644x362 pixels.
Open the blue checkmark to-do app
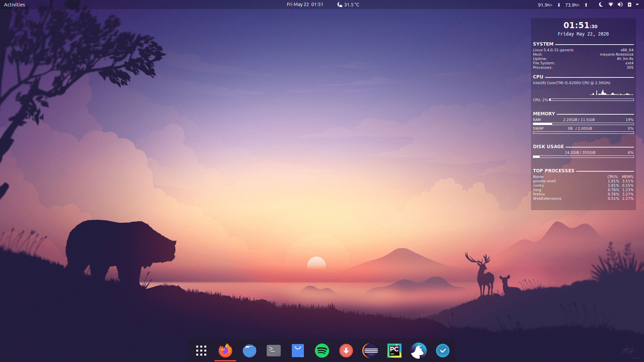443,351
